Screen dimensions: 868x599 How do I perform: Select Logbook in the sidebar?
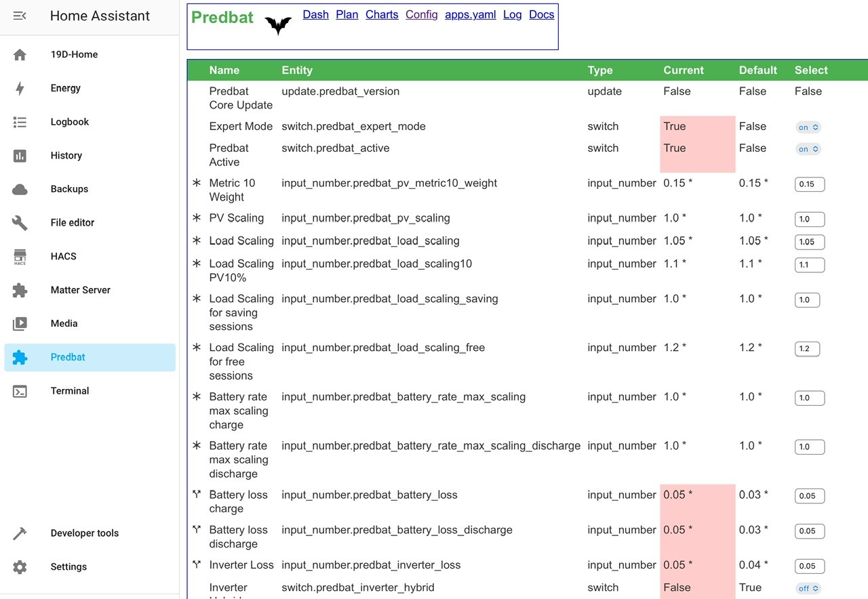point(90,122)
